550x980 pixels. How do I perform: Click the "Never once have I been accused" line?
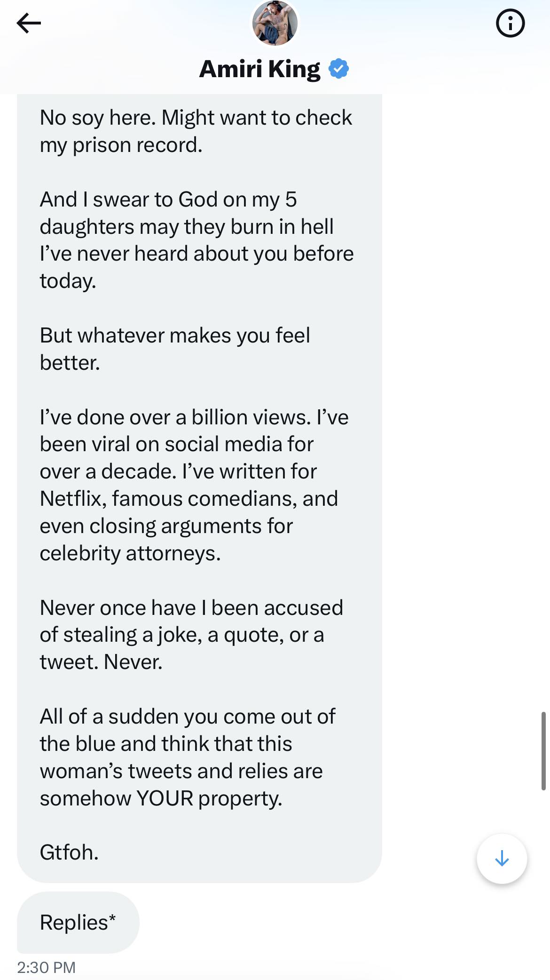191,607
